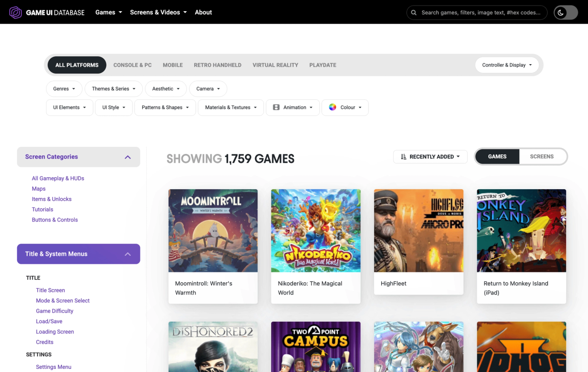Open the Screens & Videos menu
The height and width of the screenshot is (372, 588).
pyautogui.click(x=159, y=13)
